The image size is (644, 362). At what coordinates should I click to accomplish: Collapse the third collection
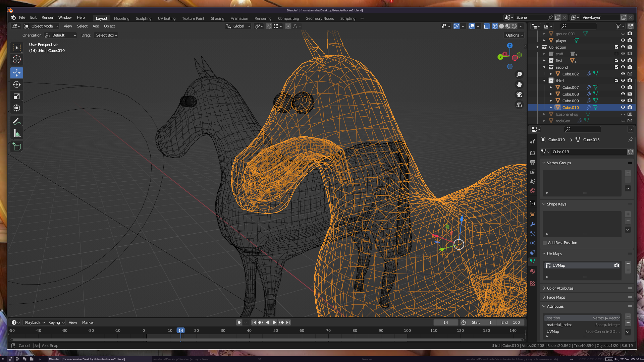pyautogui.click(x=544, y=80)
